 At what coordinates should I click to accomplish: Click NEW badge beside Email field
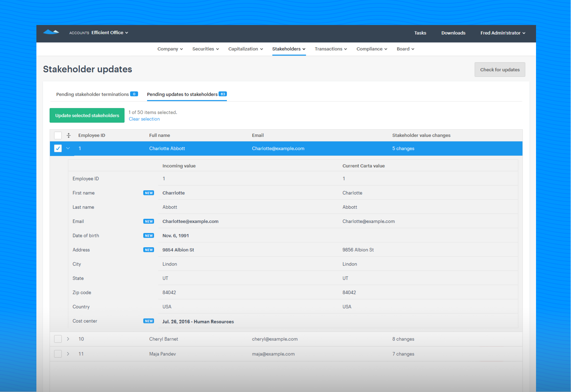click(149, 221)
